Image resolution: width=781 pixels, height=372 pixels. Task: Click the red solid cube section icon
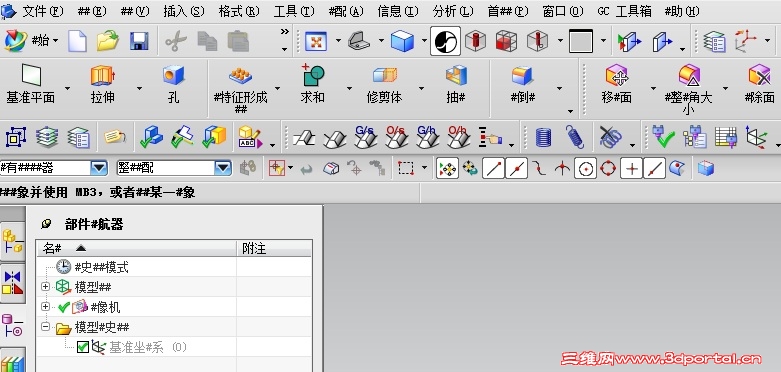click(x=506, y=41)
